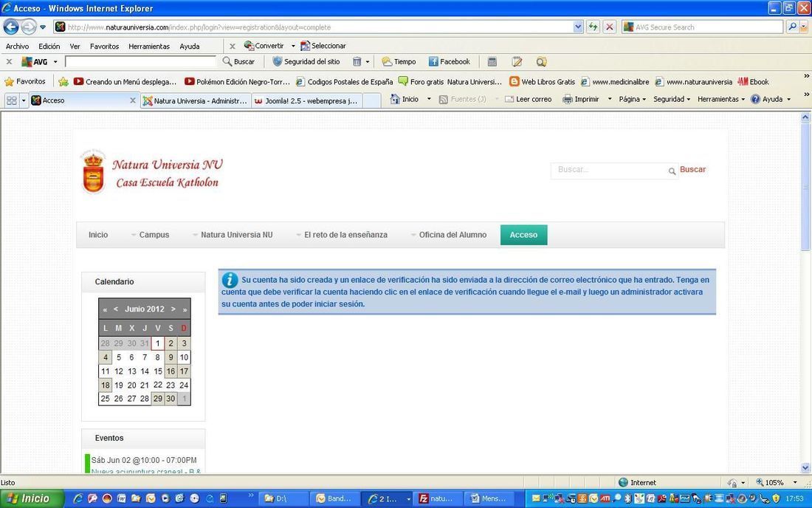Open the FileZilla natu... taskbar button
The image size is (812, 508).
438,498
